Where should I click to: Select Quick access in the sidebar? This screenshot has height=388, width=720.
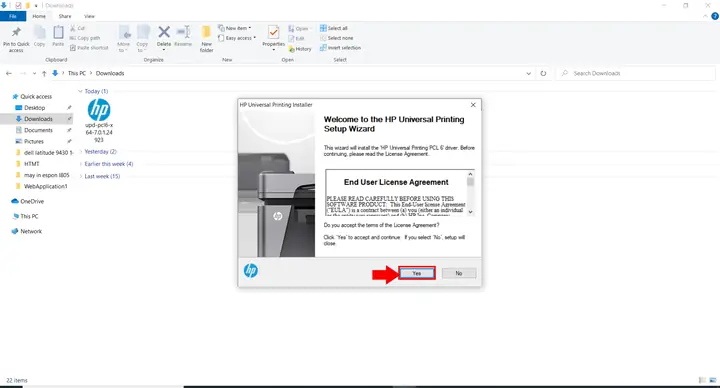click(32, 96)
